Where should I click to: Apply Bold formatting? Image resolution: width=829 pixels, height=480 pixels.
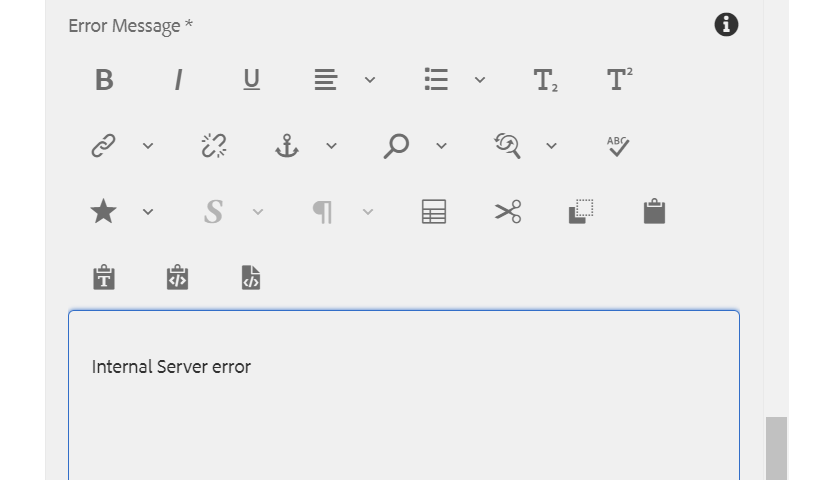104,80
